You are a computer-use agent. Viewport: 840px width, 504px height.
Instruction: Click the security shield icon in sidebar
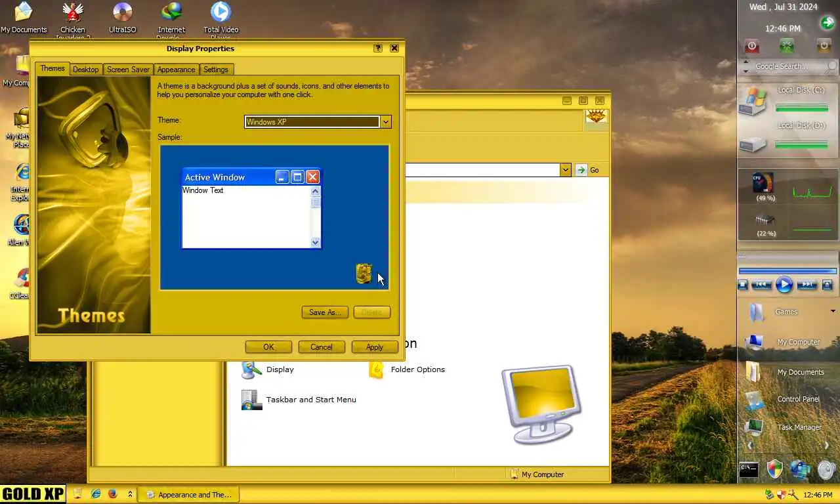(775, 469)
